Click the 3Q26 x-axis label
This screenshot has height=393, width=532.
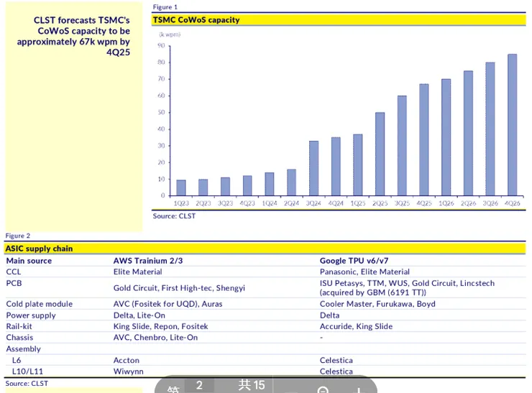[490, 203]
